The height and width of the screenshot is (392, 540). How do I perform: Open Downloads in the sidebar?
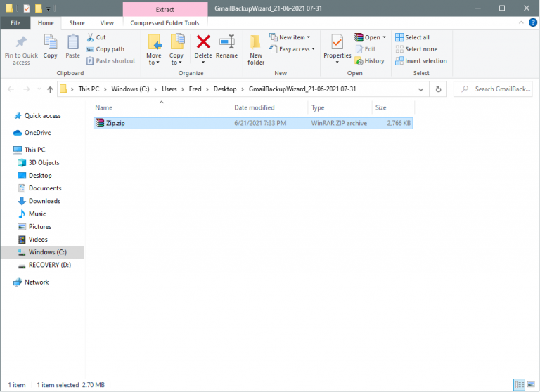(39, 201)
